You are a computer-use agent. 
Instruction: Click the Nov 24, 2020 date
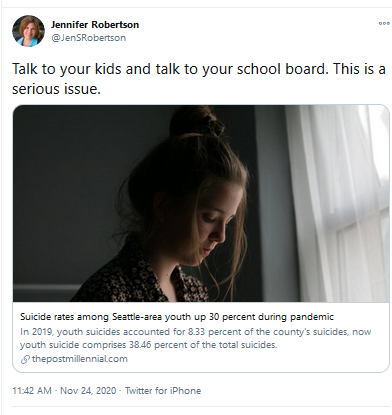click(x=88, y=391)
